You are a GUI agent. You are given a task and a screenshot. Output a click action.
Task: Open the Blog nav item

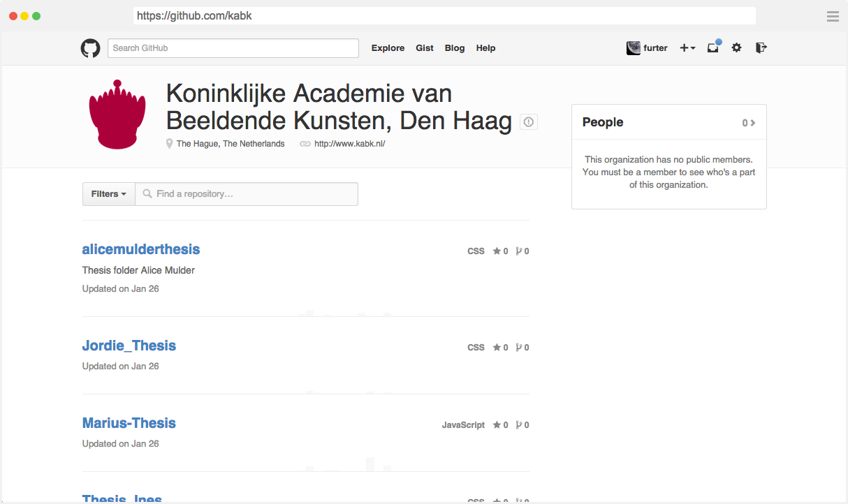pos(455,48)
